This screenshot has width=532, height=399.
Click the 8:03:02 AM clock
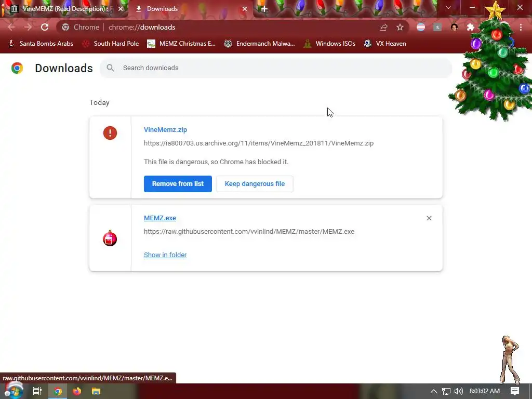(485, 391)
